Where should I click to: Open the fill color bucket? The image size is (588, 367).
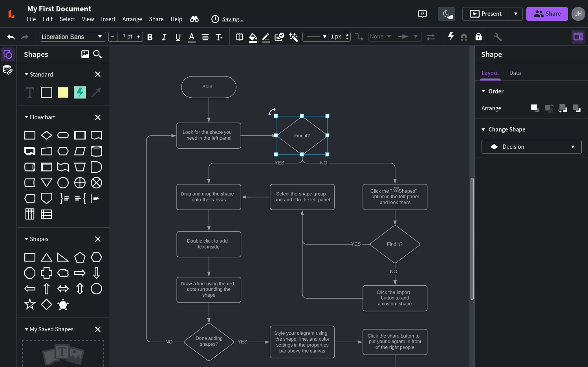coord(253,37)
